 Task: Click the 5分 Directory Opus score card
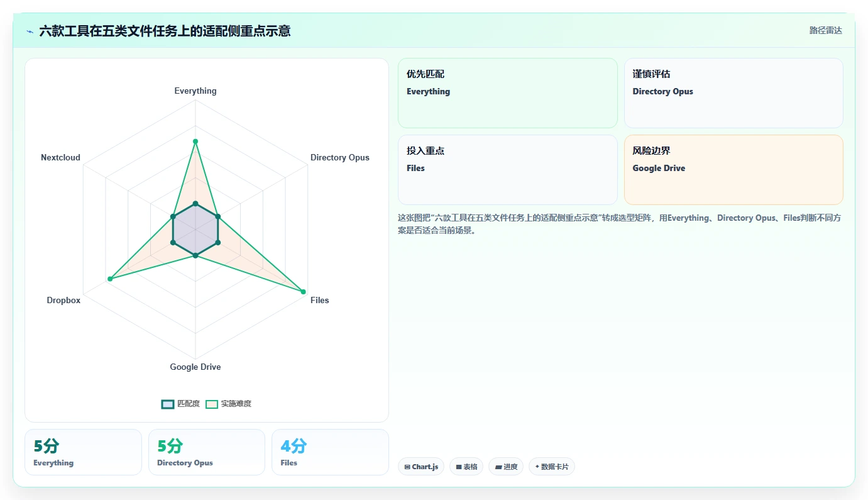tap(207, 452)
